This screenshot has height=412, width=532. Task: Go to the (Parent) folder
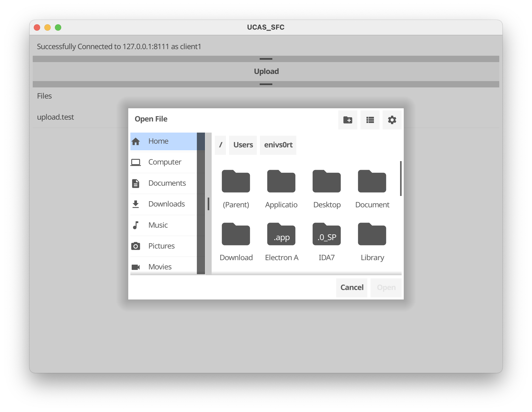(x=236, y=181)
